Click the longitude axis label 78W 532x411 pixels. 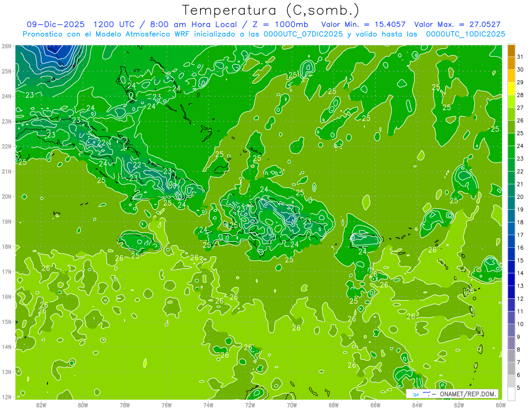click(125, 405)
